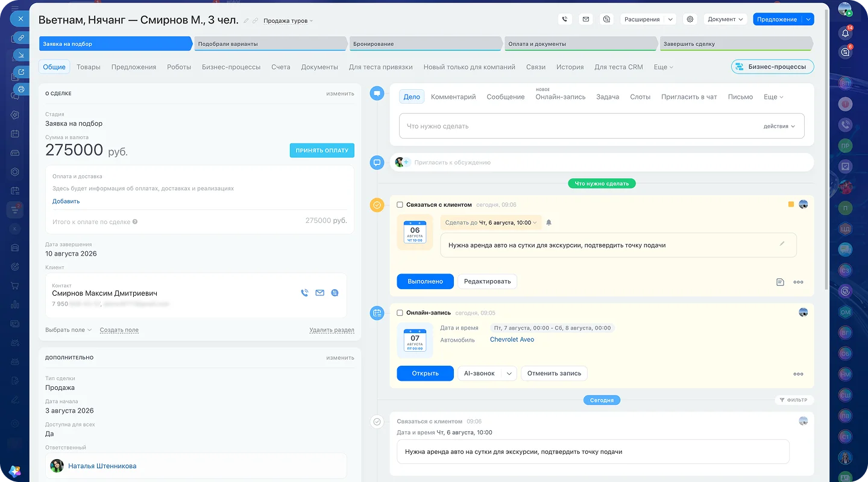Tick the Онлайн-запись activity checkbox
The image size is (868, 482).
pos(400,313)
